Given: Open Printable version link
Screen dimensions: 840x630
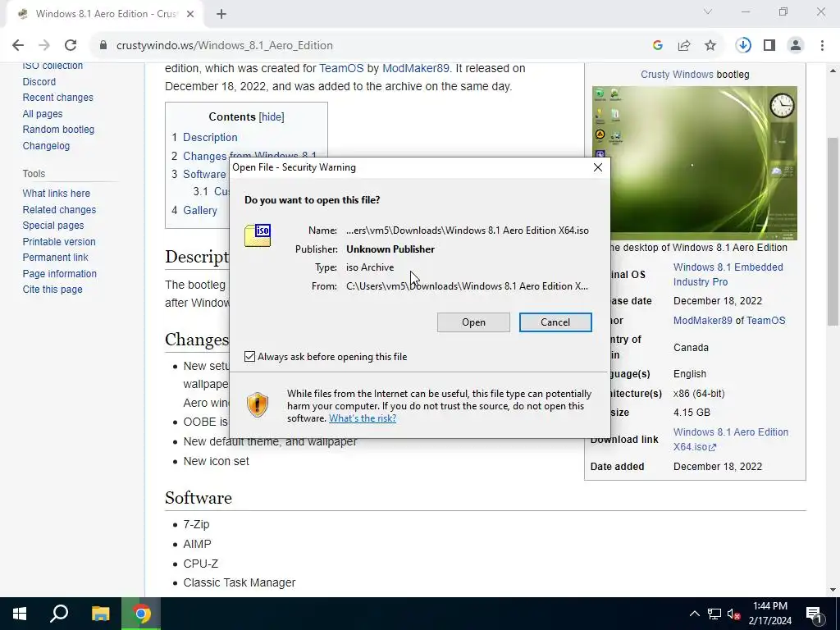Looking at the screenshot, I should point(59,242).
